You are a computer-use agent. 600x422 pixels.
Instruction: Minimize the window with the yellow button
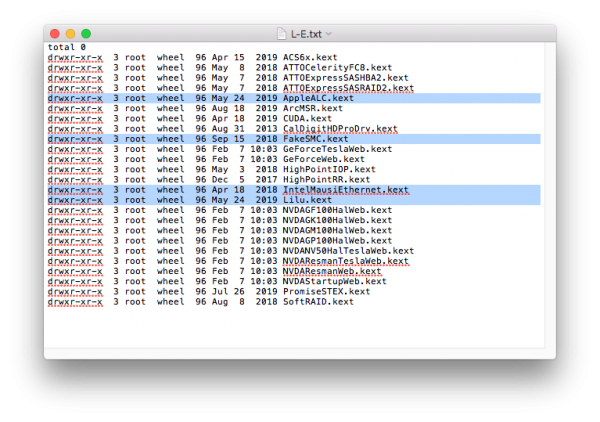(x=70, y=34)
